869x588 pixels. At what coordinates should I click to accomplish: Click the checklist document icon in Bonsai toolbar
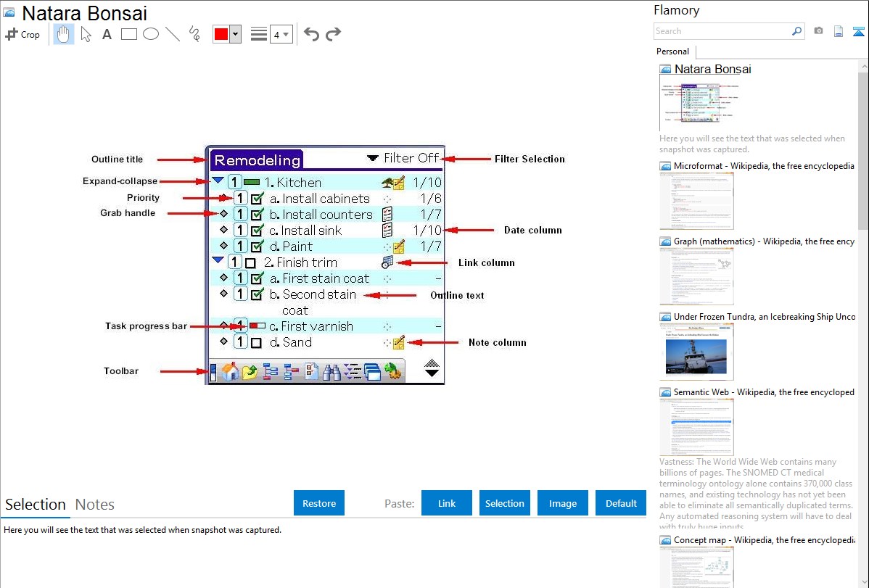[311, 372]
